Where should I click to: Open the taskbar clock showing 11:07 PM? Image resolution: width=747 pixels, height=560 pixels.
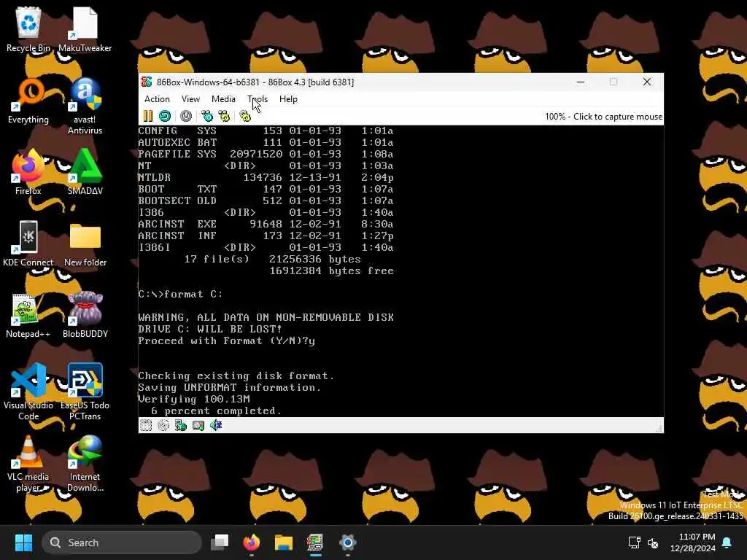point(693,542)
